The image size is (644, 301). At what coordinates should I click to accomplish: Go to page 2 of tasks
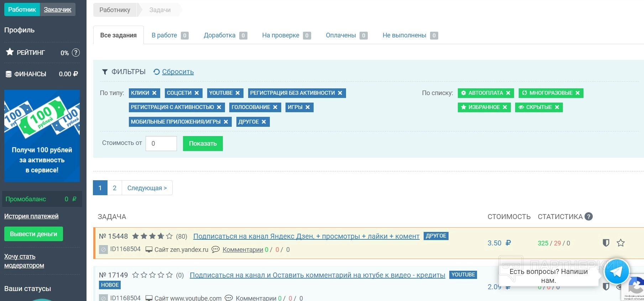(x=115, y=188)
